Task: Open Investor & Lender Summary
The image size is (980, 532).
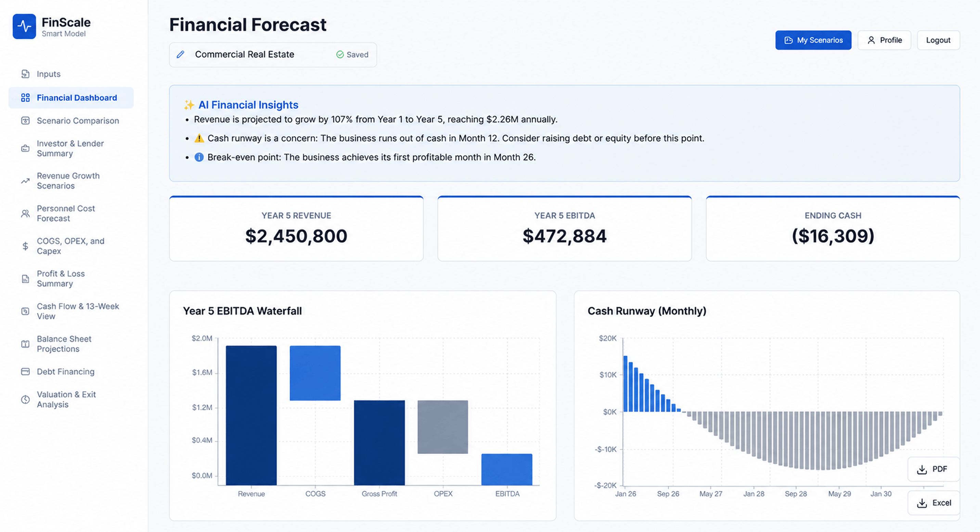Action: [x=71, y=148]
